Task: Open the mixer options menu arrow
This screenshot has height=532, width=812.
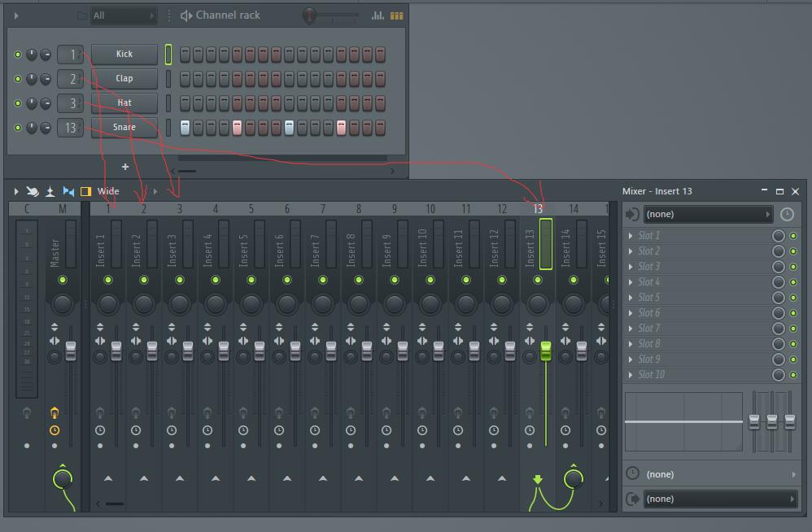Action: tap(15, 191)
